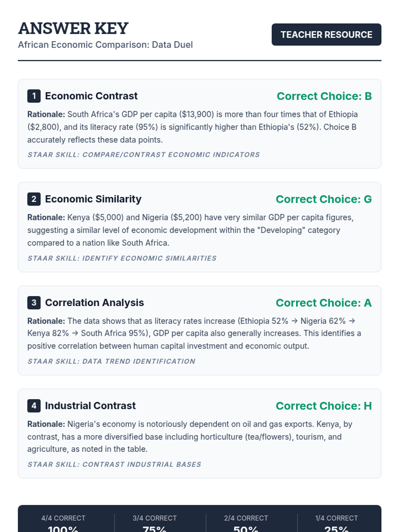Image resolution: width=399 pixels, height=532 pixels.
Task: Click the number 2 badge icon
Action: point(34,199)
